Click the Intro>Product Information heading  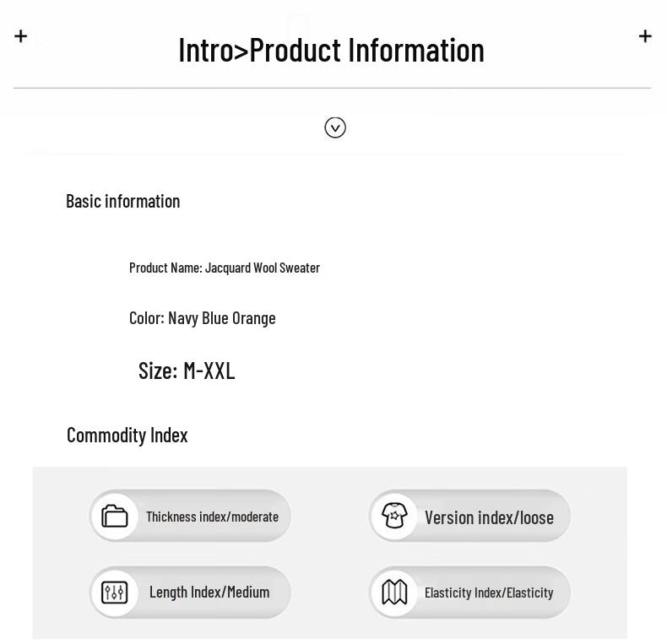tap(331, 50)
